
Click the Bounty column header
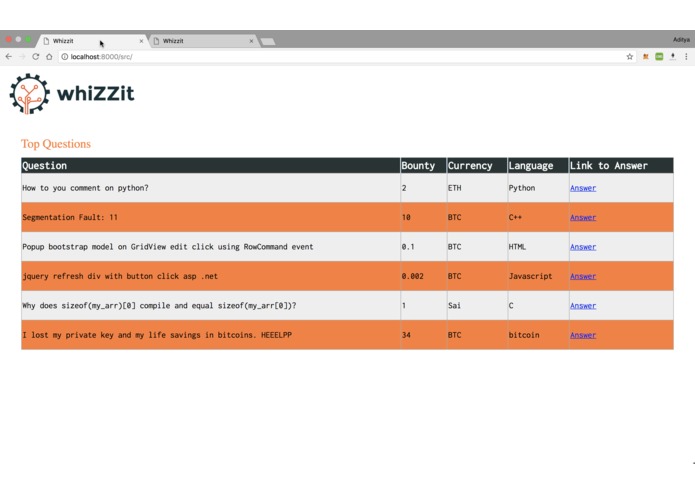coord(423,165)
